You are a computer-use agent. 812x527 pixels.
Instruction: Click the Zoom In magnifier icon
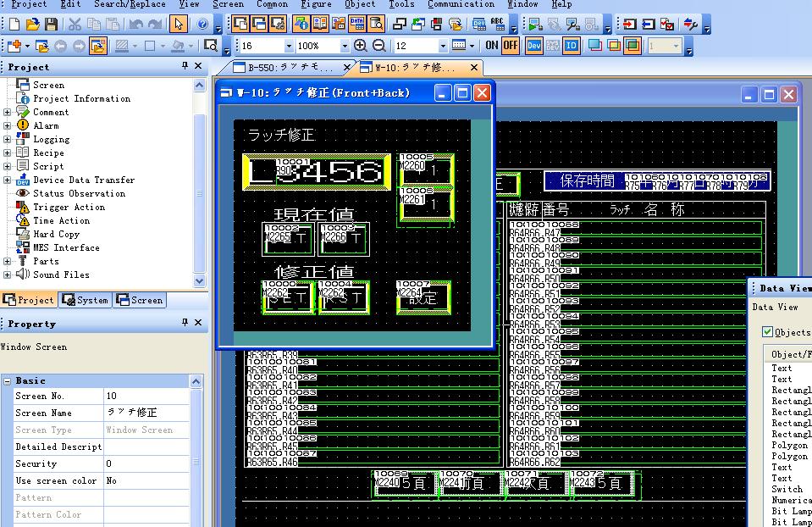[361, 46]
